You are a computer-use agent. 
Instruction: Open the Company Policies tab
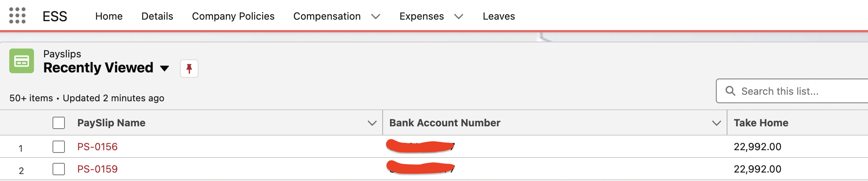point(233,16)
